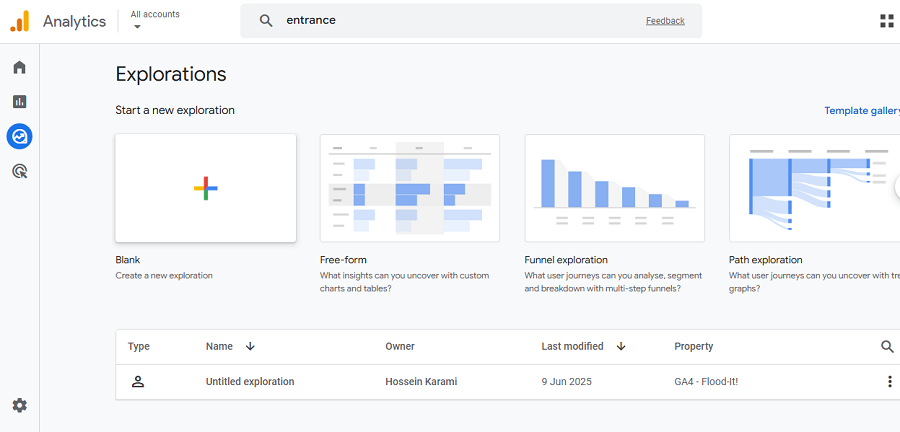
Task: Open the Home icon in sidebar
Action: pos(19,67)
